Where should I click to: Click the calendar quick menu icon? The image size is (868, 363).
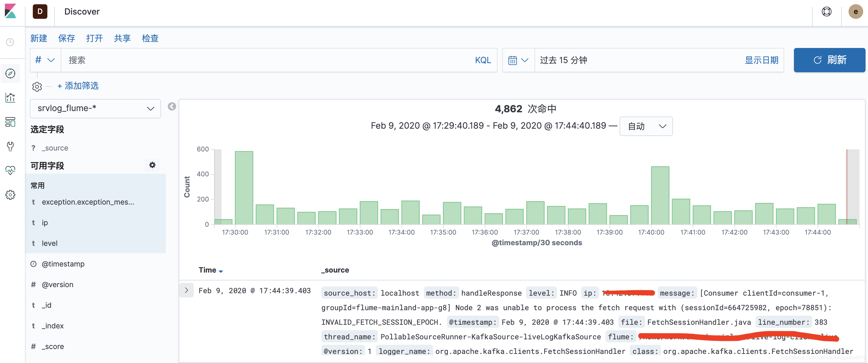point(518,60)
